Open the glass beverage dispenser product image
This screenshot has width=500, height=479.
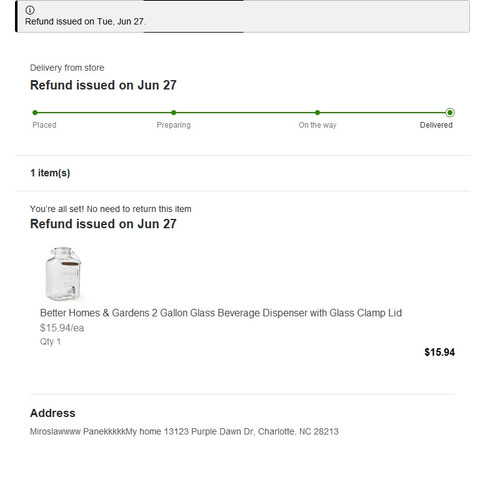63,274
